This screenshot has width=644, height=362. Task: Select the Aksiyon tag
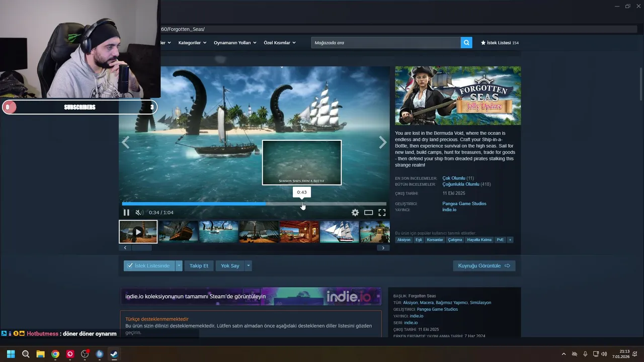tap(404, 240)
